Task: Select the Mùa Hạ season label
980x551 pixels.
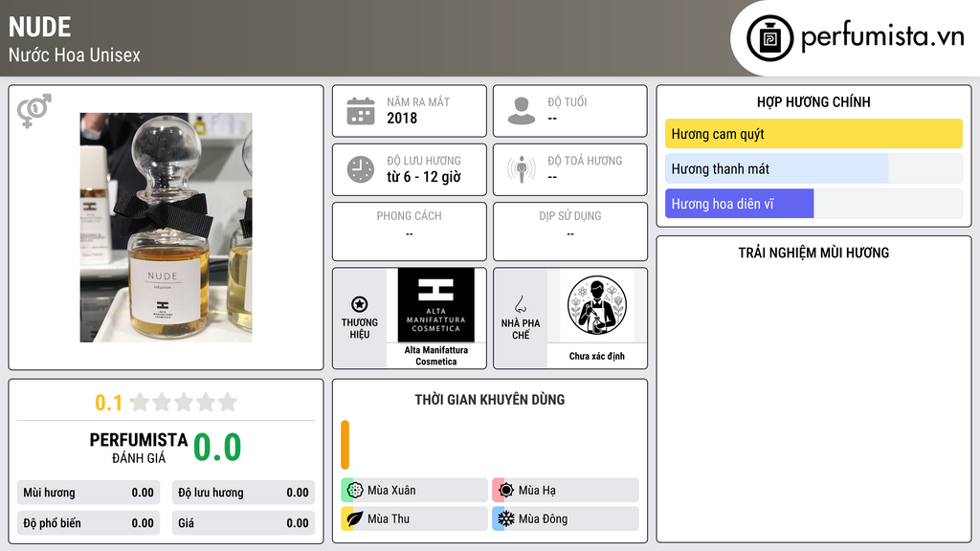Action: click(537, 491)
